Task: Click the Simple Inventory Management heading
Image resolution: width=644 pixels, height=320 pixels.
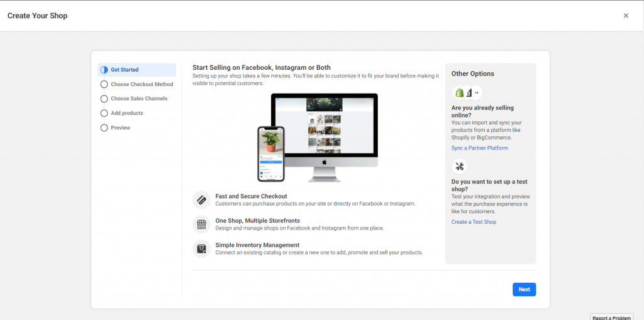Action: [257, 245]
